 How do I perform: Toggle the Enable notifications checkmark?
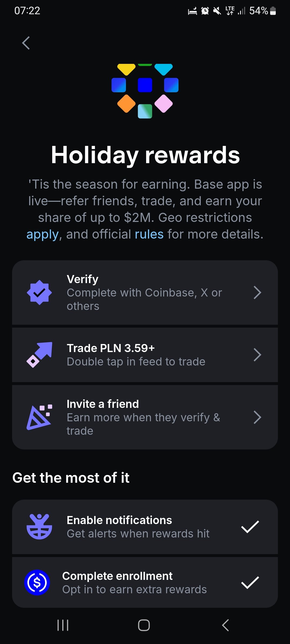click(250, 526)
